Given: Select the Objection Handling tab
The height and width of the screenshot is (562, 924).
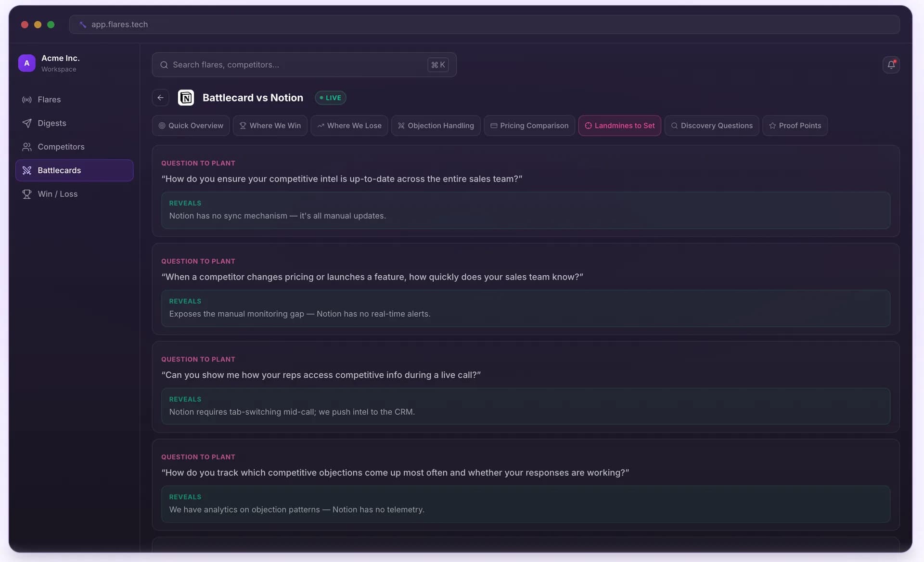Looking at the screenshot, I should coord(436,126).
